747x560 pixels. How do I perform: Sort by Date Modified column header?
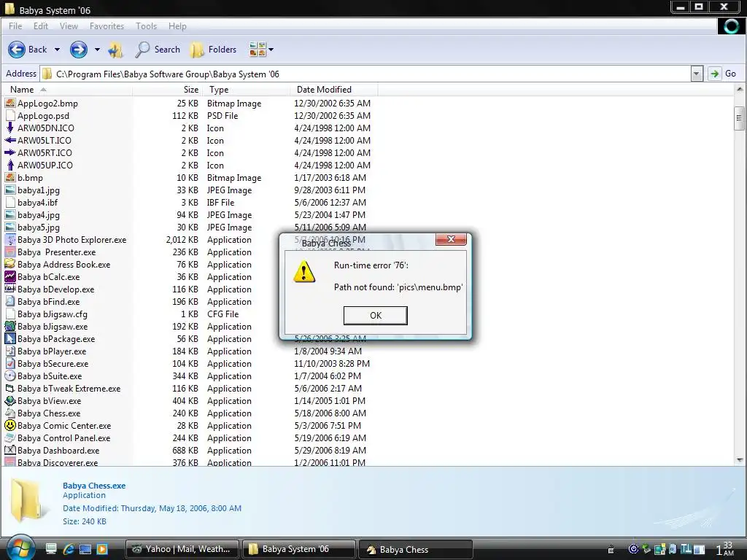(x=333, y=90)
